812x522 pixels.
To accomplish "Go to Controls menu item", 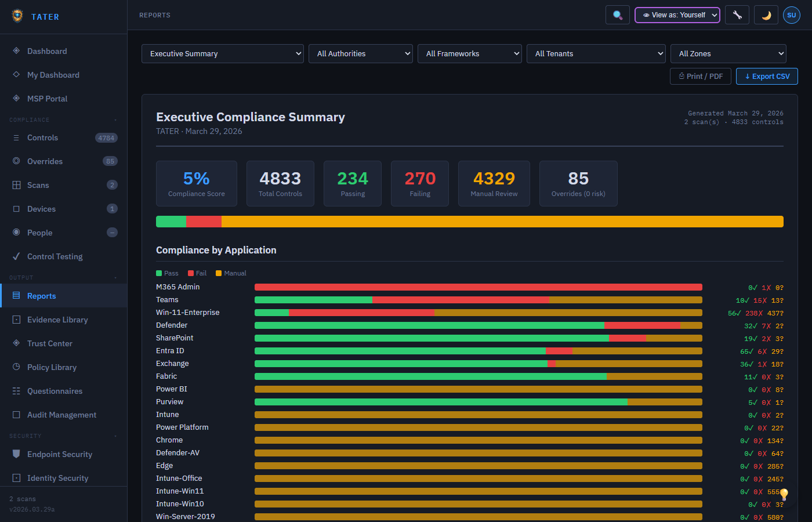I will coord(64,137).
